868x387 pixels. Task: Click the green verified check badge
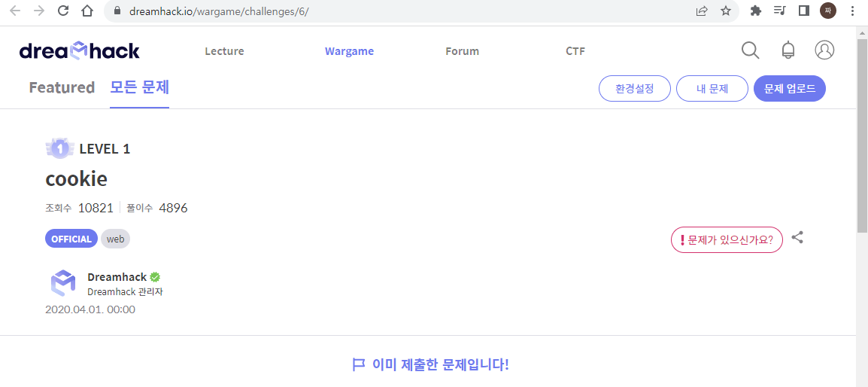point(155,277)
